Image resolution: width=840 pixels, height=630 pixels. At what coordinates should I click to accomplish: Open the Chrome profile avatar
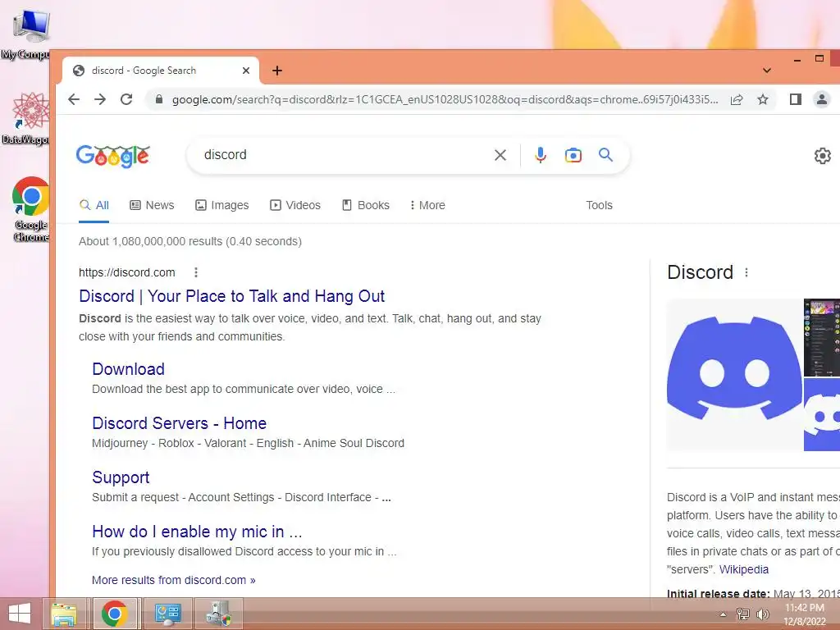[x=821, y=99]
